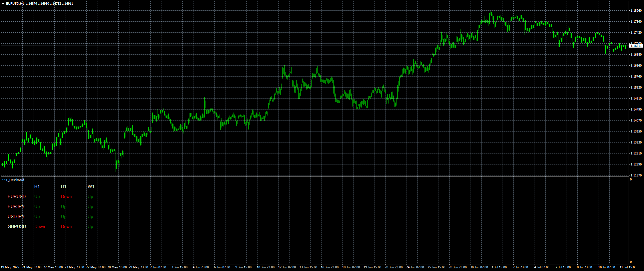Click the '19 Jun 15:00' time axis label
This screenshot has width=644, height=271.
[372, 267]
